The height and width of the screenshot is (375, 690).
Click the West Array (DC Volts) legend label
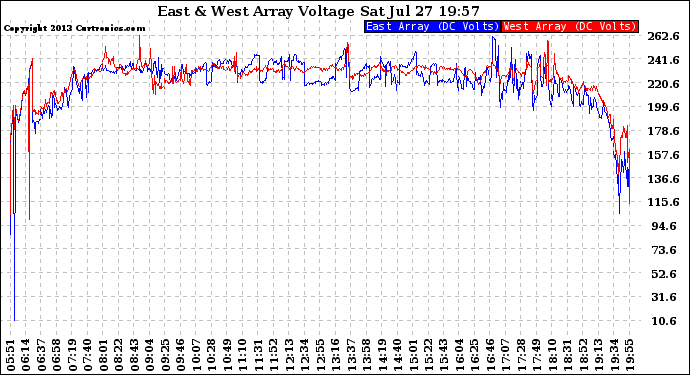point(570,26)
